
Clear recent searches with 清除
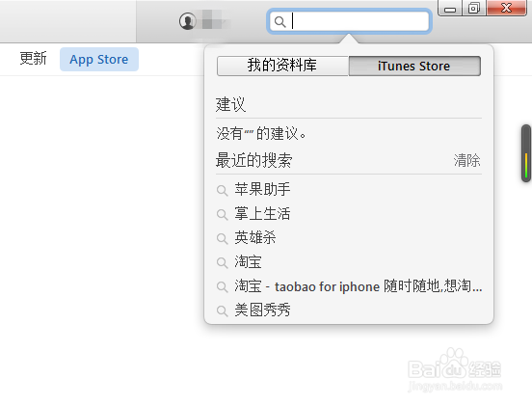click(466, 160)
